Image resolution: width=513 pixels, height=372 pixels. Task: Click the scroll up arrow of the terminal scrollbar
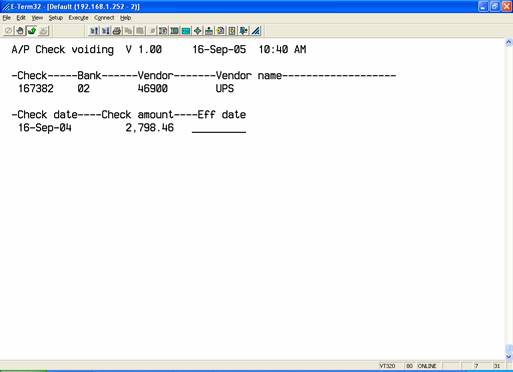tap(509, 42)
